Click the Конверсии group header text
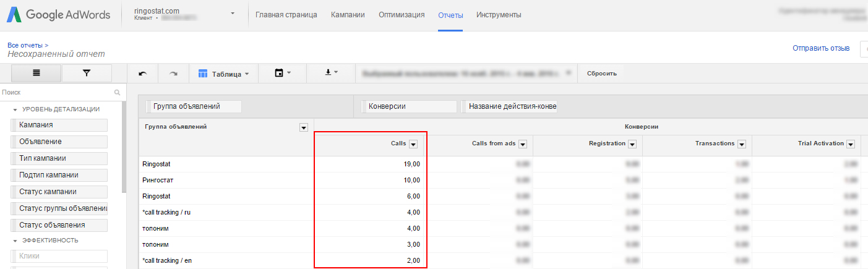This screenshot has width=868, height=269. click(x=641, y=126)
